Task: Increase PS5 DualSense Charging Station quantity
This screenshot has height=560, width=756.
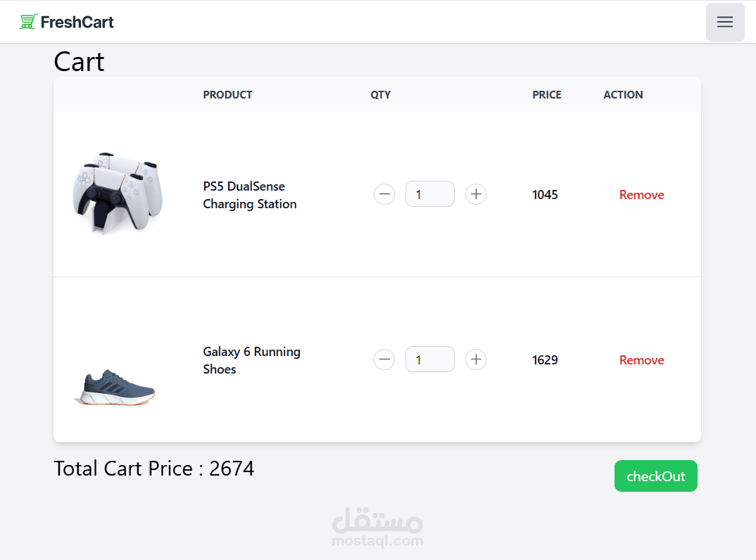Action: tap(476, 194)
